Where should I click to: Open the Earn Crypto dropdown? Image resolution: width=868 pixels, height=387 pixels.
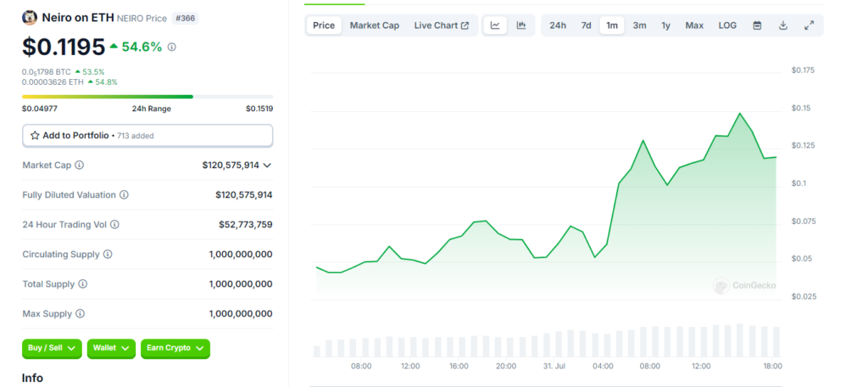175,348
